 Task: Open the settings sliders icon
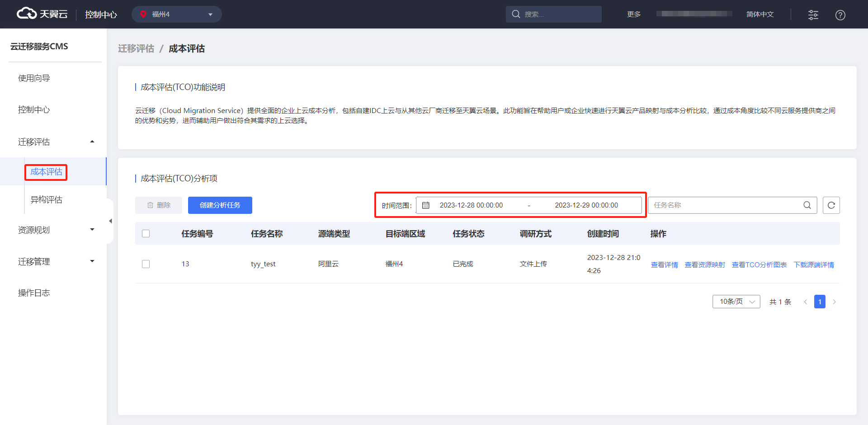(813, 14)
